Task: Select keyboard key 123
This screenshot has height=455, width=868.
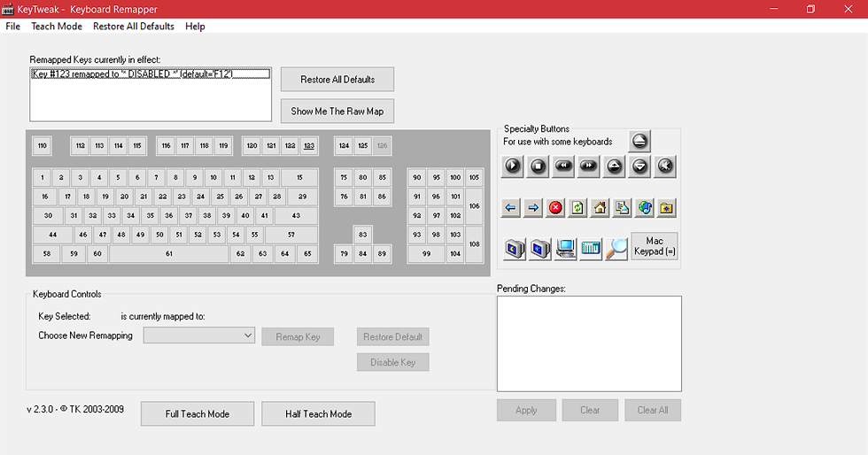Action: pos(309,145)
